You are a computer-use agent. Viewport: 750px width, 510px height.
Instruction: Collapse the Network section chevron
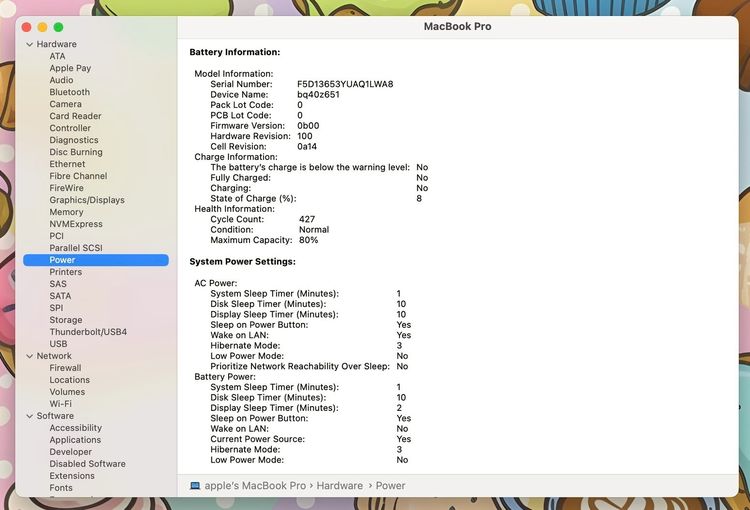pos(30,356)
